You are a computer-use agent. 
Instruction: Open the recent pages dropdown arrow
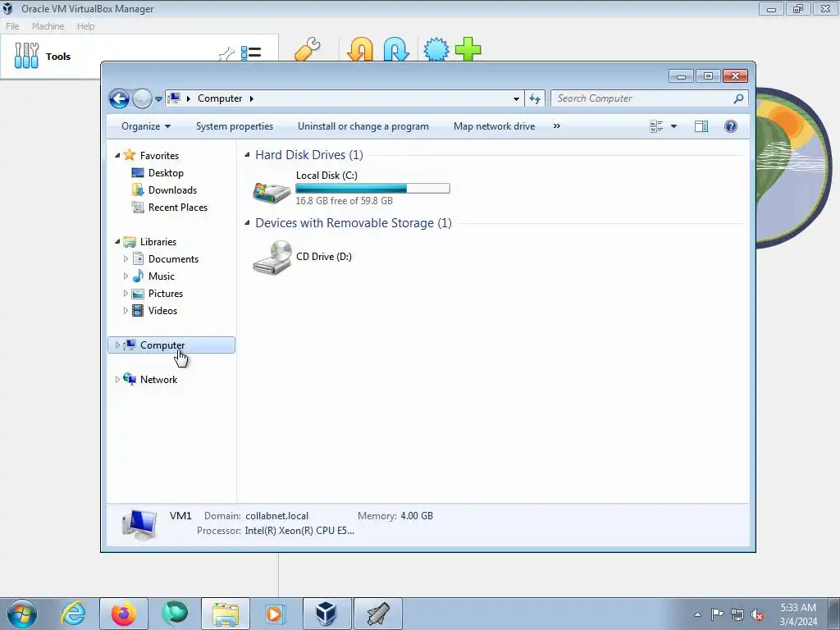point(158,98)
